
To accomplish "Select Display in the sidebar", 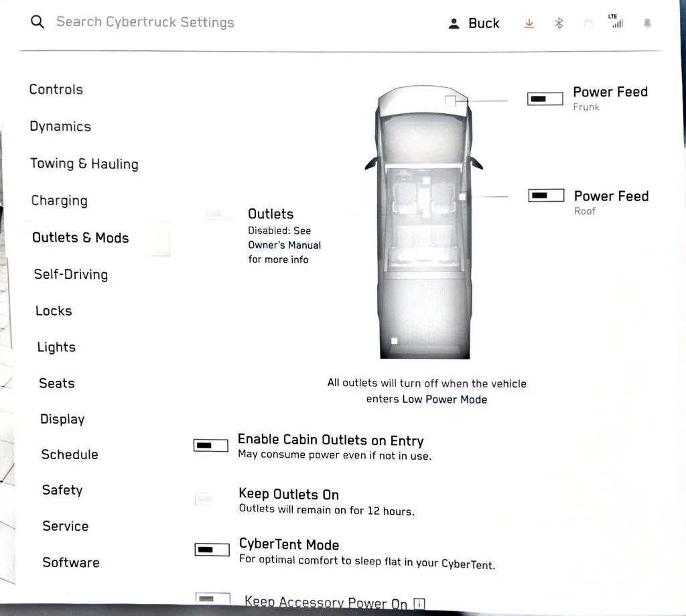I will point(62,419).
